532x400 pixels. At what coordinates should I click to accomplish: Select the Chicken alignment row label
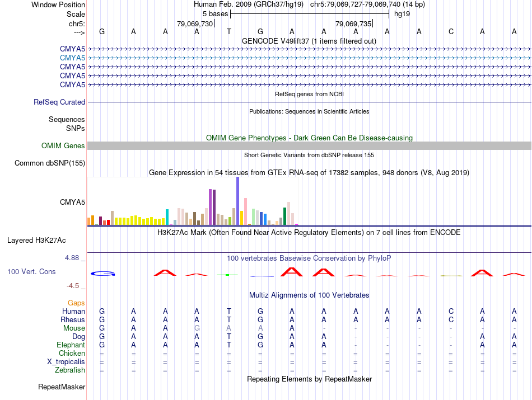(x=72, y=353)
